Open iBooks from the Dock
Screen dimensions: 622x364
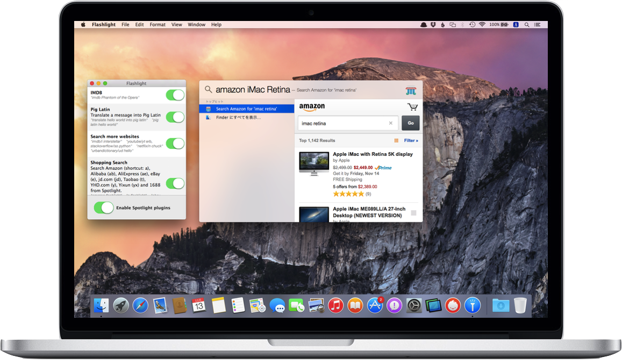(355, 305)
